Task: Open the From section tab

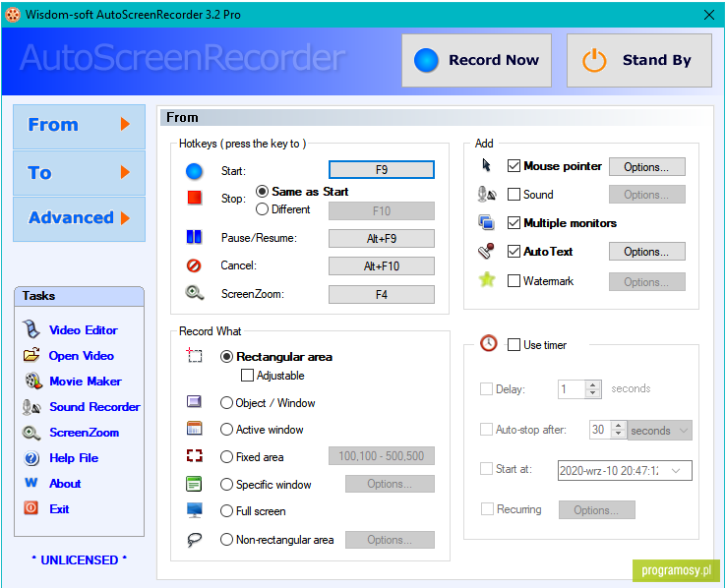Action: tap(79, 126)
